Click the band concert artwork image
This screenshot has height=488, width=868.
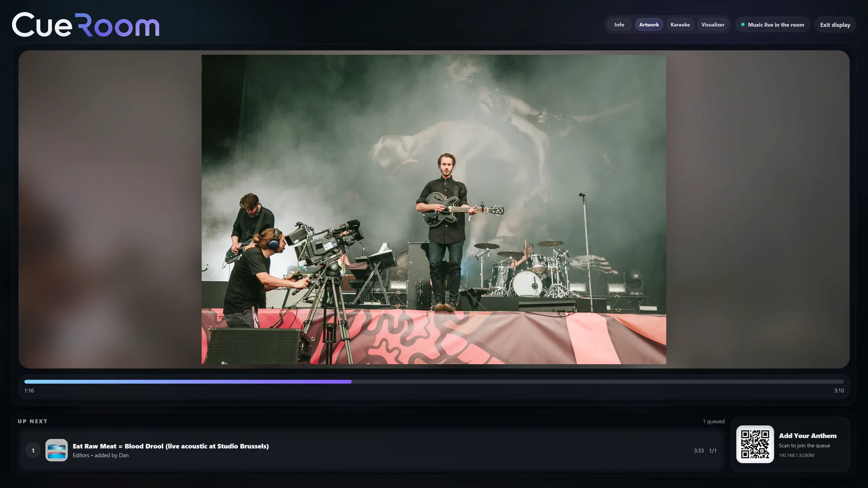point(434,209)
